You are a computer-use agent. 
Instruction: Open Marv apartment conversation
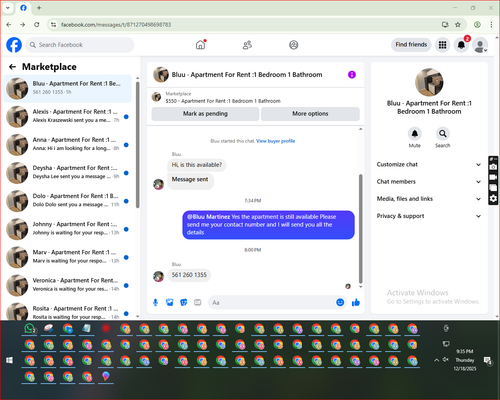68,257
